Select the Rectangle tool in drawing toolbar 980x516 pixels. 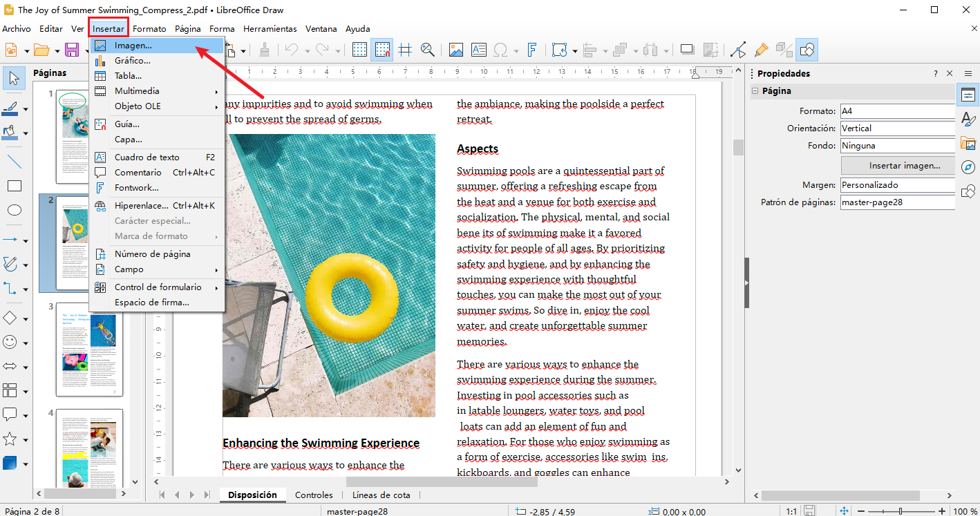pos(14,186)
